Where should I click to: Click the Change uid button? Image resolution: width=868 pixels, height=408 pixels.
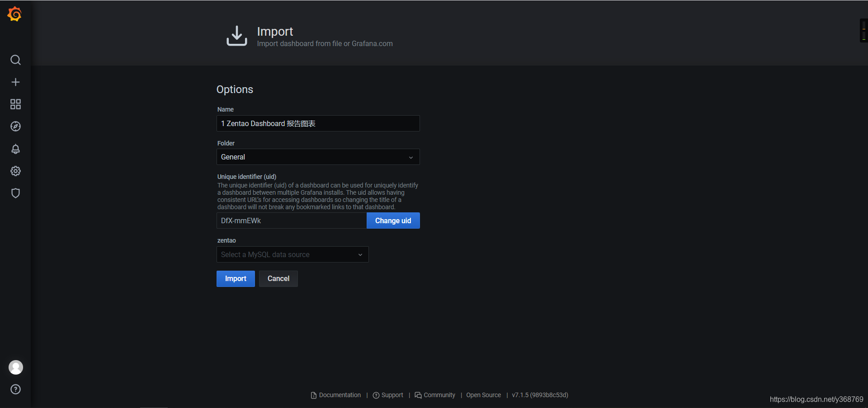pos(393,220)
